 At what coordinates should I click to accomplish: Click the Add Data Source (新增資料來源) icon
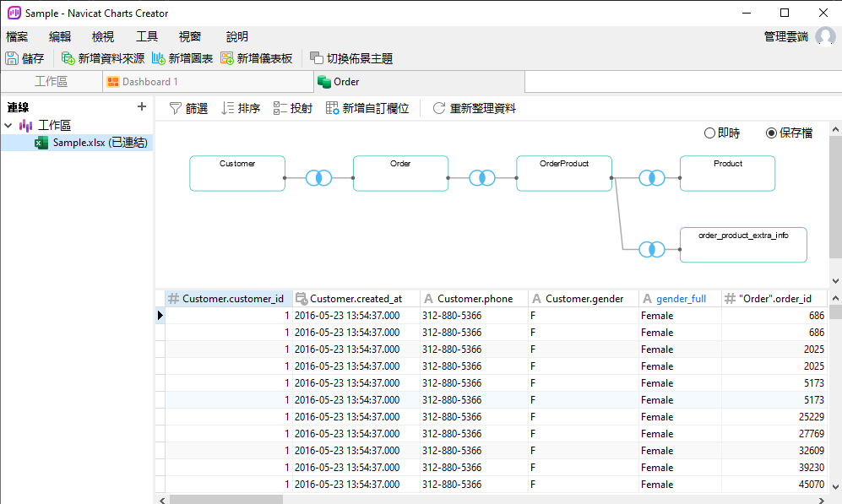click(68, 58)
